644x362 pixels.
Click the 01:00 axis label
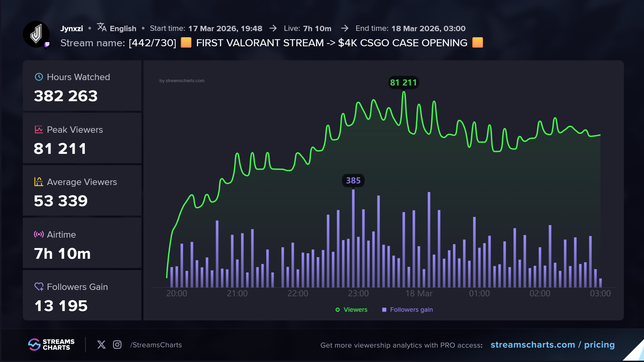479,293
